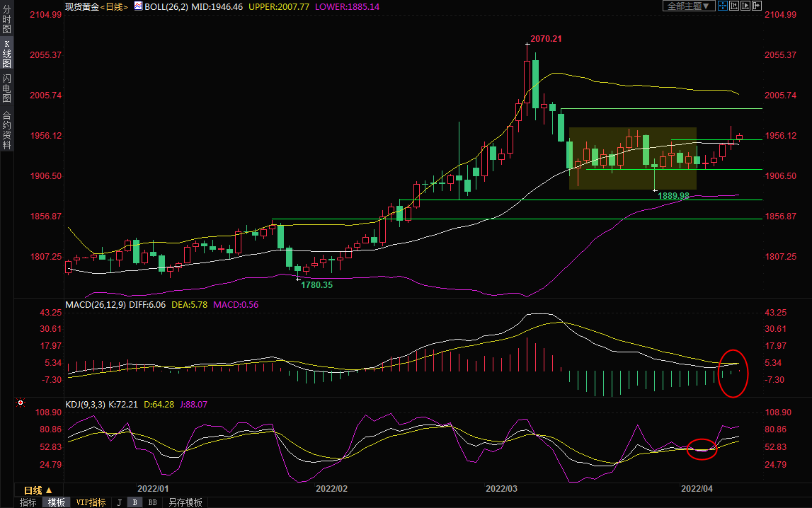Switch to the 指标 bottom tab
Viewport: 812px width, 508px height.
[28, 502]
